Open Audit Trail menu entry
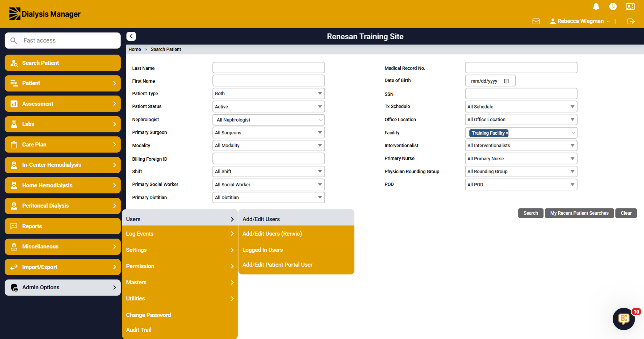Image resolution: width=644 pixels, height=339 pixels. click(180, 330)
